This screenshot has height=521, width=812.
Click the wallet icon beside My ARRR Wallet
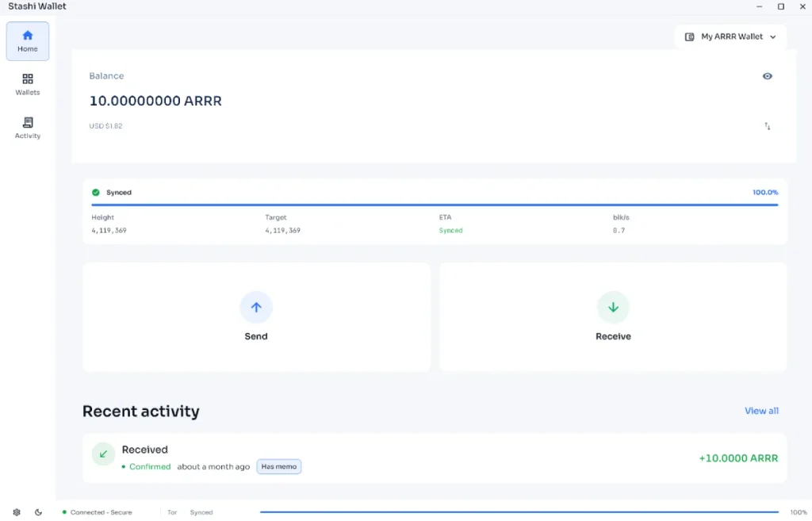689,36
